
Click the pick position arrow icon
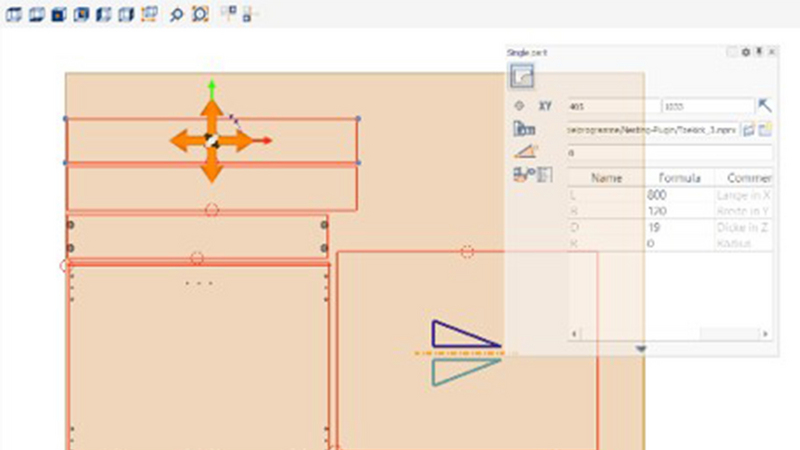pyautogui.click(x=765, y=106)
